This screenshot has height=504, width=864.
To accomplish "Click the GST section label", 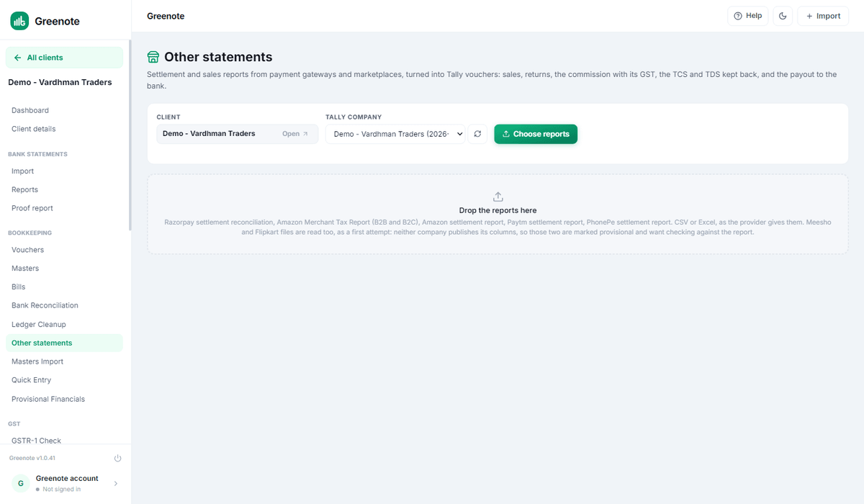I will click(14, 424).
